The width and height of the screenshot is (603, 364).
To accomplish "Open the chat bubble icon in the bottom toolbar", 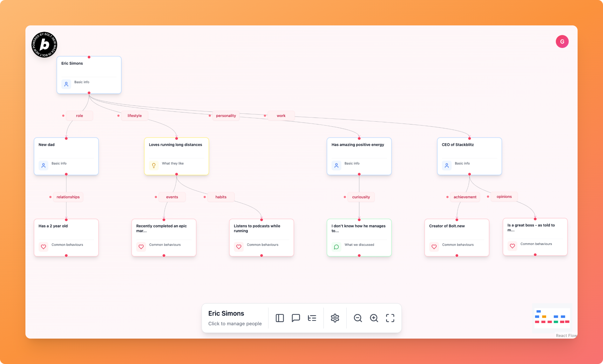I will [x=296, y=318].
